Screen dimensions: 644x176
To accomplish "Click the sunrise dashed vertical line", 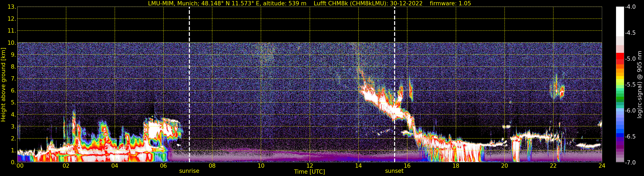I will 189,85.
